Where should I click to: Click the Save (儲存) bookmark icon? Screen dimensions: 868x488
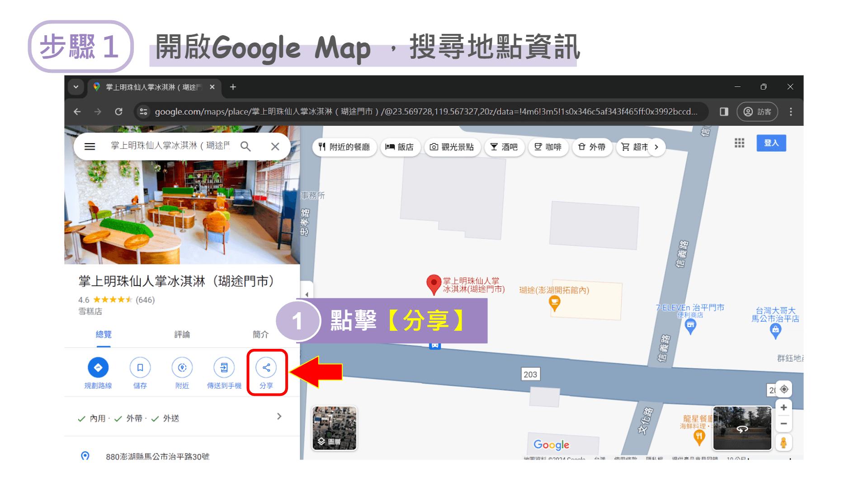tap(140, 367)
